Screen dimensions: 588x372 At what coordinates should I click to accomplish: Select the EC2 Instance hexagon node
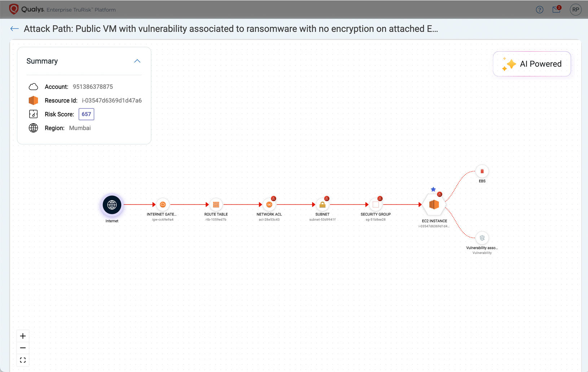434,205
